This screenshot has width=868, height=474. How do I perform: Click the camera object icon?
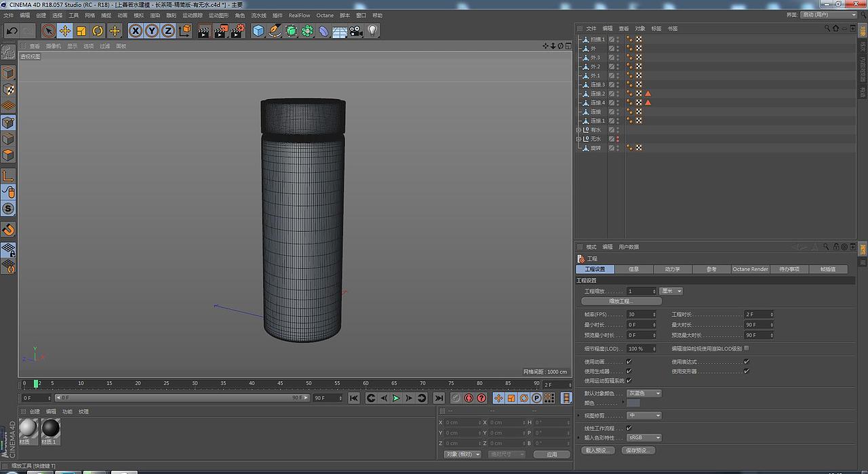tap(355, 31)
